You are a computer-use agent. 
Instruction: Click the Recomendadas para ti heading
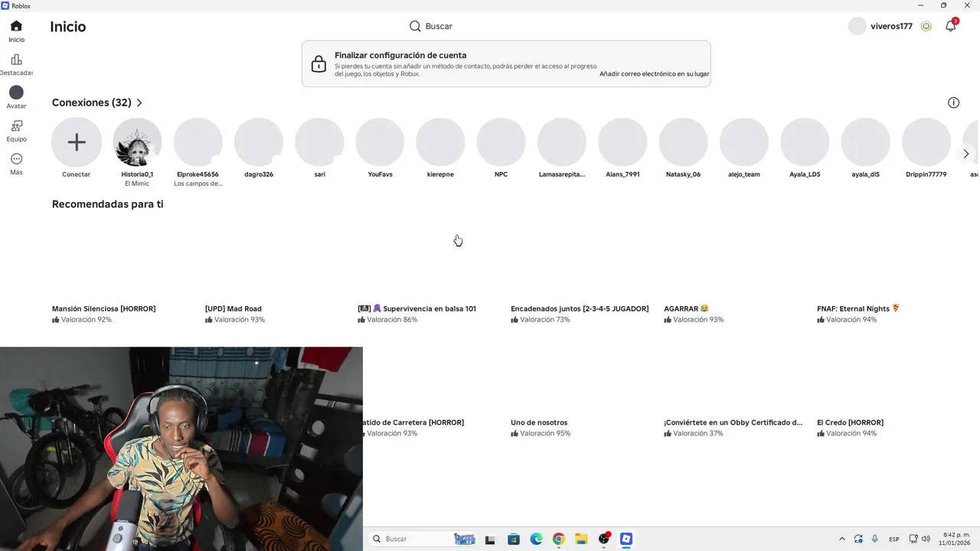[x=107, y=204]
